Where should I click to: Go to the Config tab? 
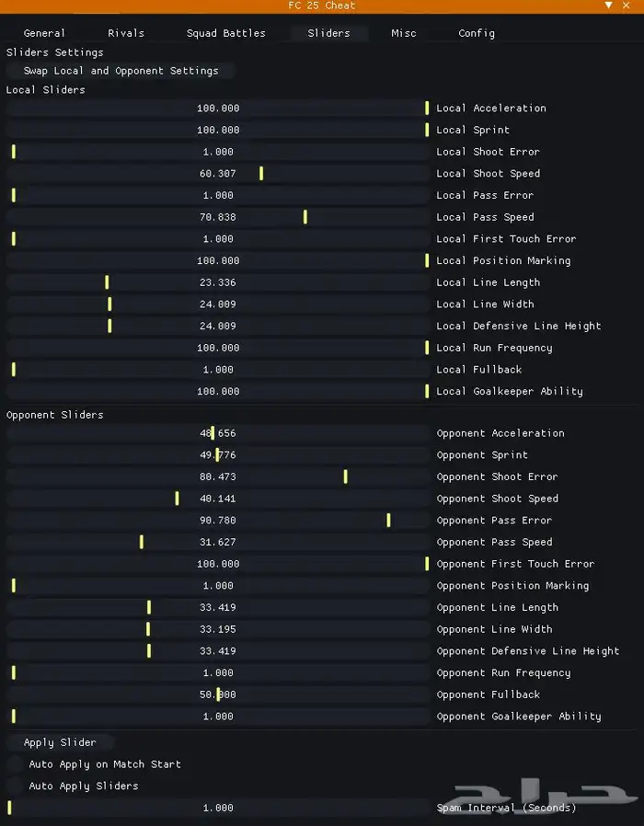pyautogui.click(x=477, y=33)
